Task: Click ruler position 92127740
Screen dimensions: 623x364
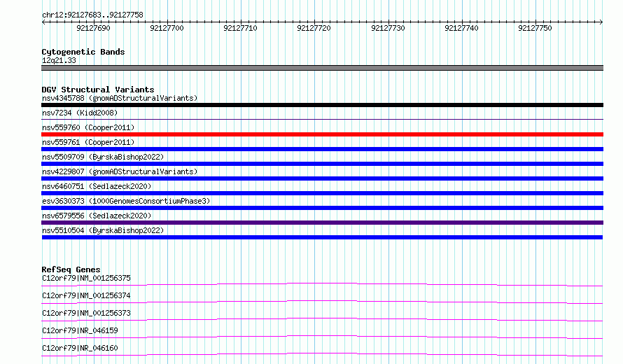Action: (x=461, y=28)
